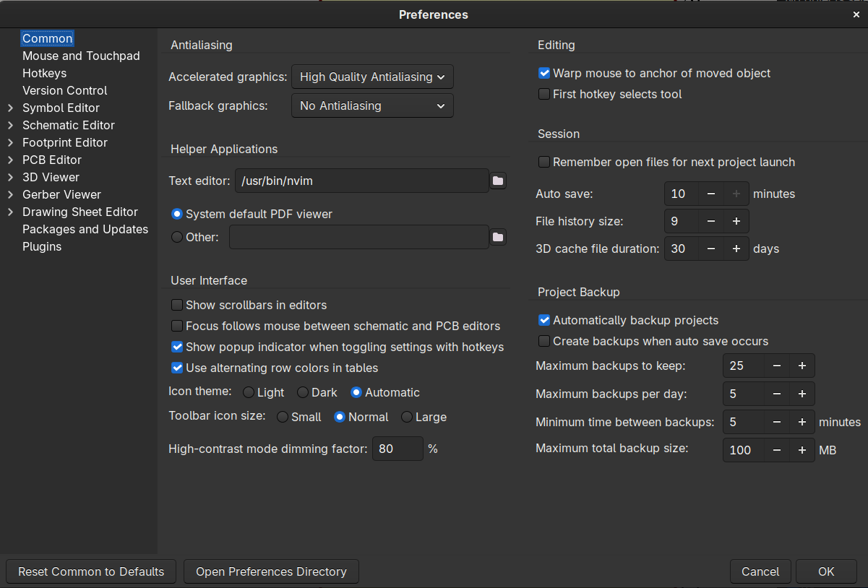Expand Footprint Editor tree node

tap(10, 142)
